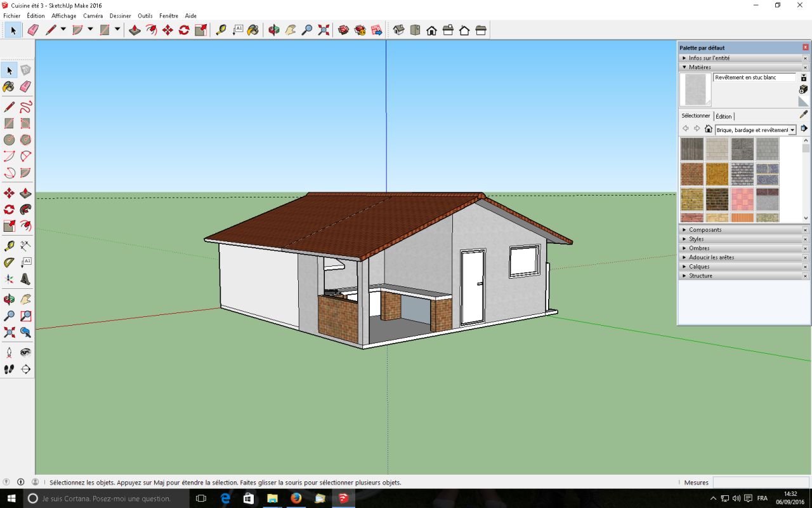Switch to Sélectionner tab in Matières

696,116
